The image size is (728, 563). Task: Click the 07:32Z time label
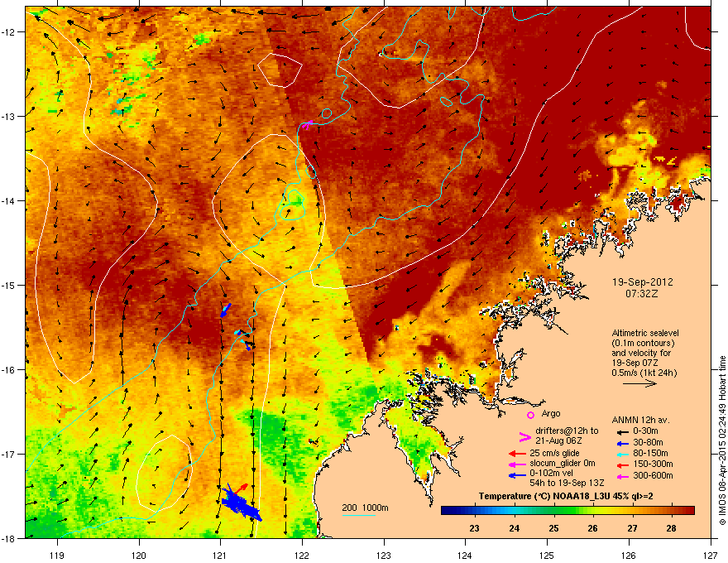[x=642, y=294]
